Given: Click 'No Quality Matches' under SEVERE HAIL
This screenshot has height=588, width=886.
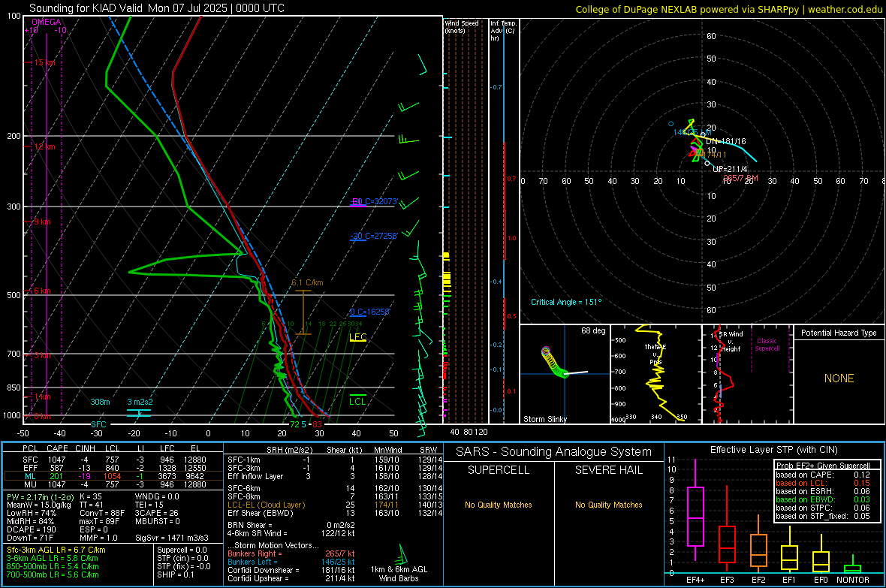Looking at the screenshot, I should (x=608, y=505).
